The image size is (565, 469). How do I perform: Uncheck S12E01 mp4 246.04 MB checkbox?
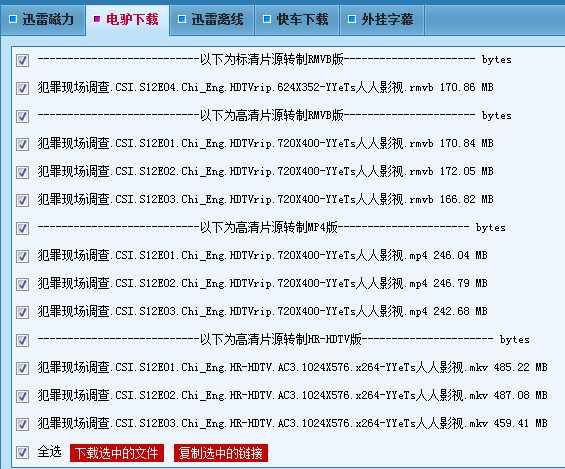pos(22,256)
